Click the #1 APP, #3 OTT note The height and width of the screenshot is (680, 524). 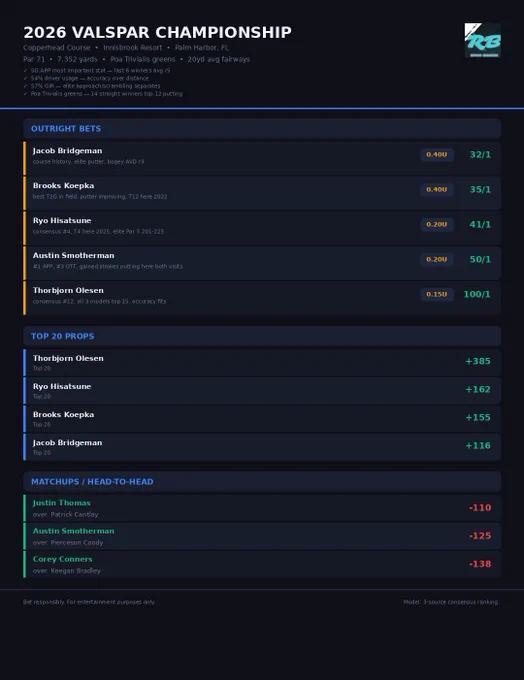108,266
